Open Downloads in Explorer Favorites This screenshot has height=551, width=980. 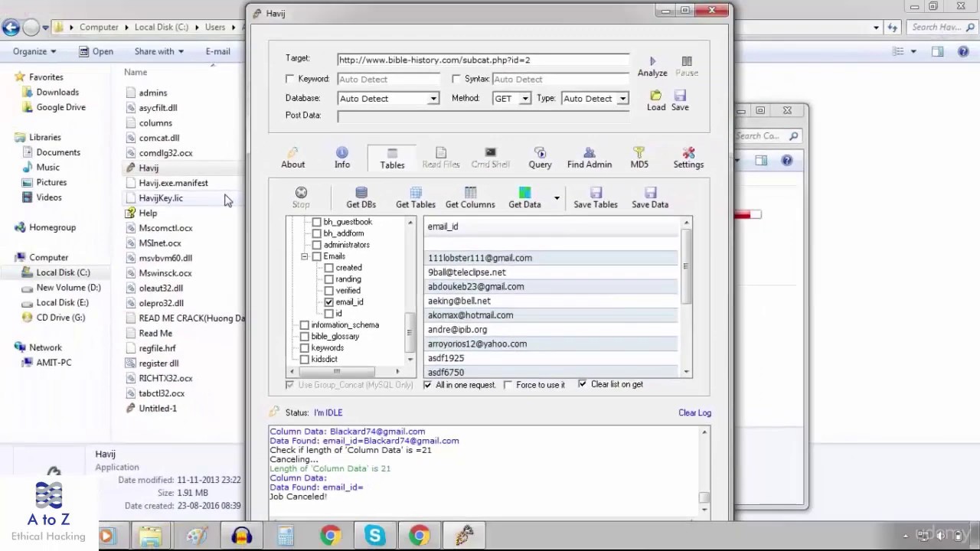[x=57, y=92]
